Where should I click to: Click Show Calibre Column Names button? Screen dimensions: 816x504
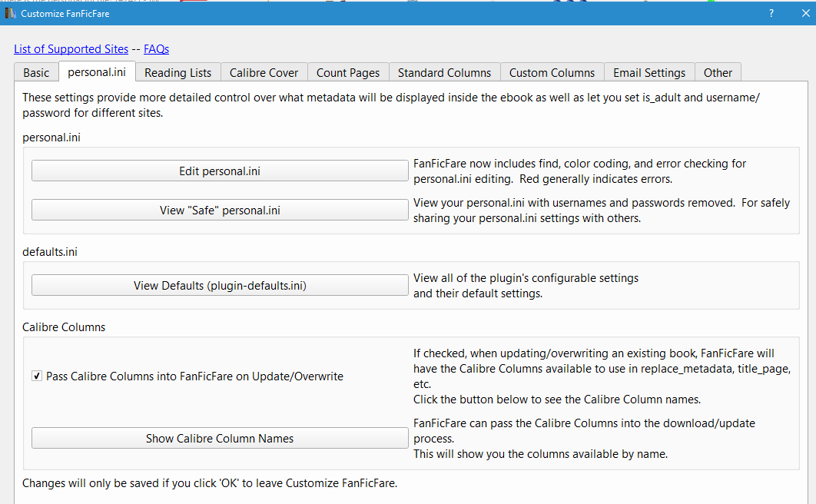(220, 439)
